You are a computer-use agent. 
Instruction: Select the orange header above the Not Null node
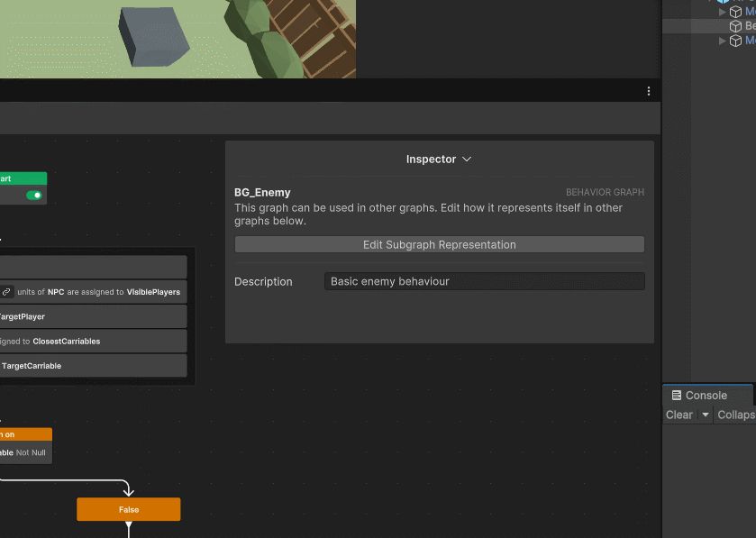click(25, 434)
